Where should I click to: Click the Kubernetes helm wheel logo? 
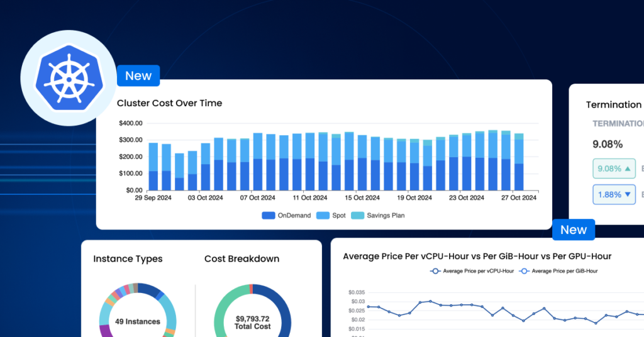click(x=69, y=78)
